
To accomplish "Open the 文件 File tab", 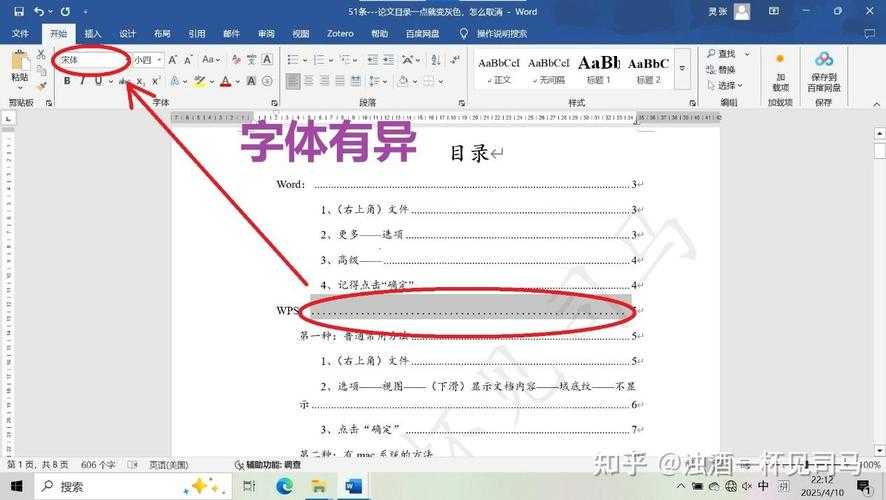I will [x=20, y=34].
